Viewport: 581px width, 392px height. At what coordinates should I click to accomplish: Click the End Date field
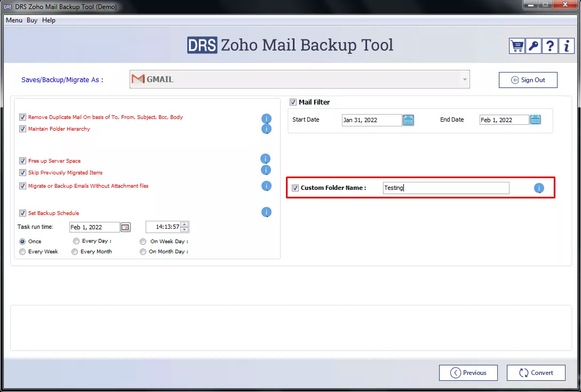[504, 119]
